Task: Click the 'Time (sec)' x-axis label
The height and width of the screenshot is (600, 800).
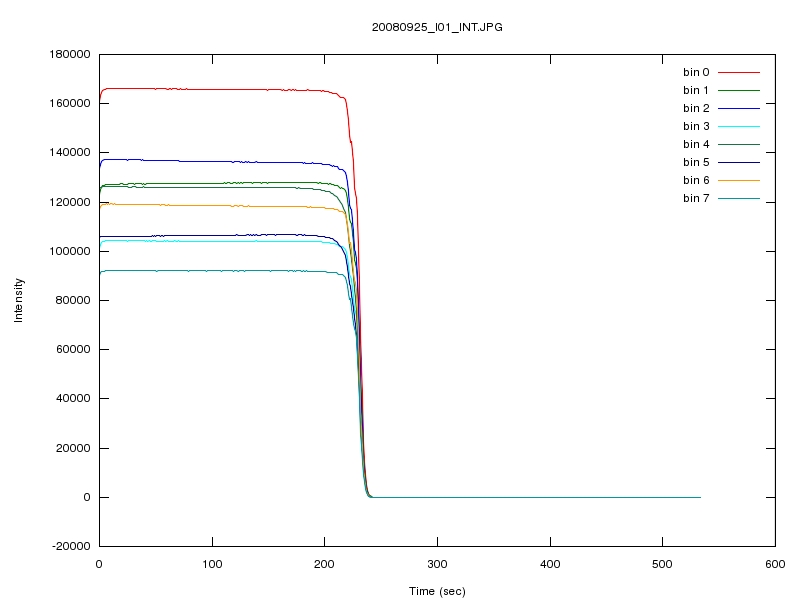Action: (x=437, y=591)
